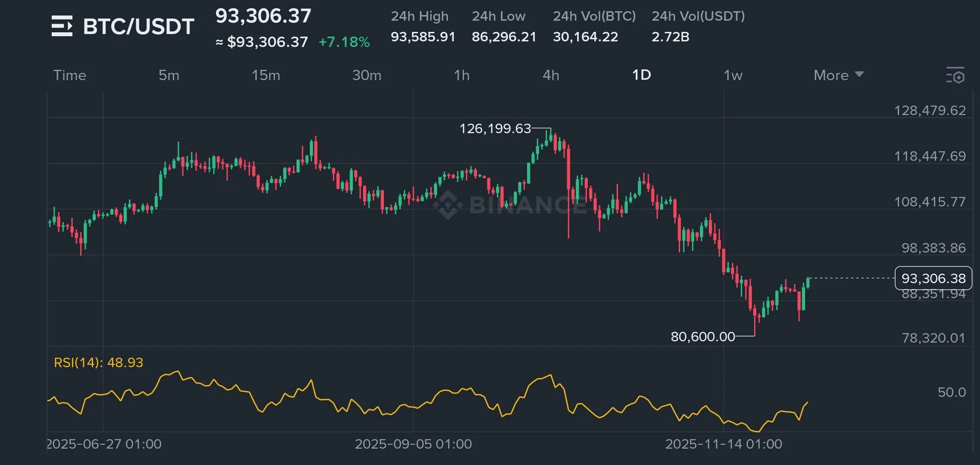Click the 24h High value 93,585.91
Viewport: 980px width, 465px height.
pyautogui.click(x=423, y=37)
